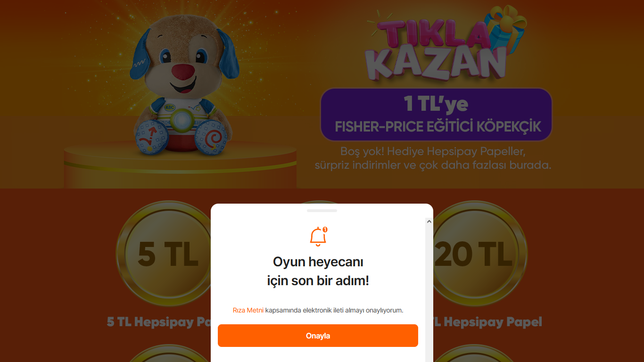Open the Rıza Metni link
The width and height of the screenshot is (644, 362).
click(x=248, y=310)
